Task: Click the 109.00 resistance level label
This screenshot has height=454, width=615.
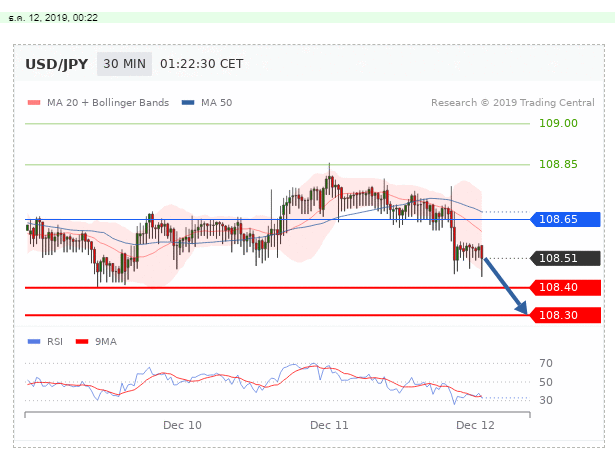Action: point(558,123)
